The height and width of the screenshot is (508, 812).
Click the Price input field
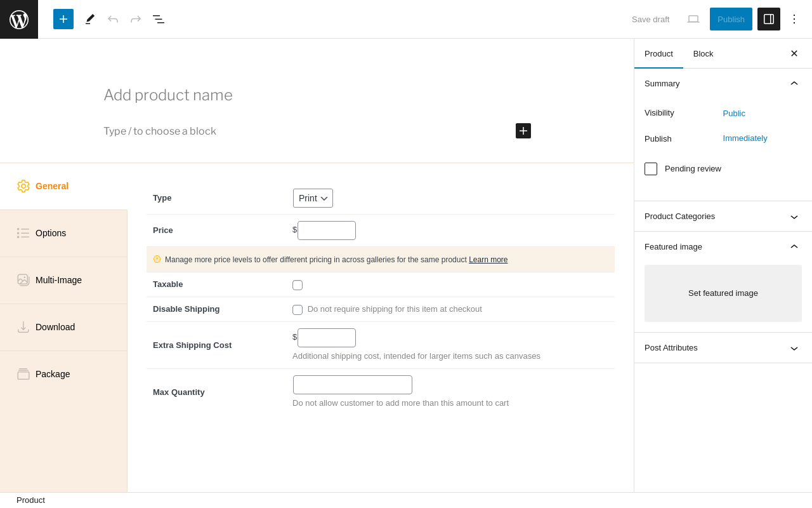point(327,231)
